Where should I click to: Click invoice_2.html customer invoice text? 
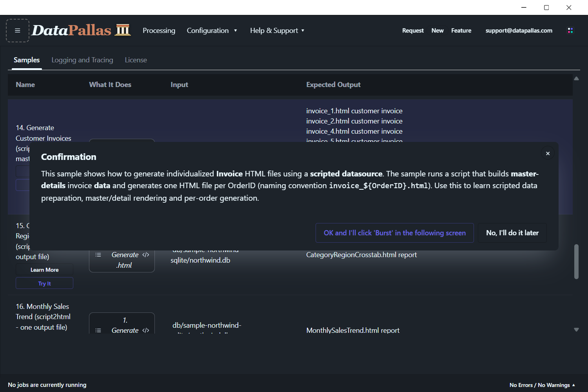354,121
